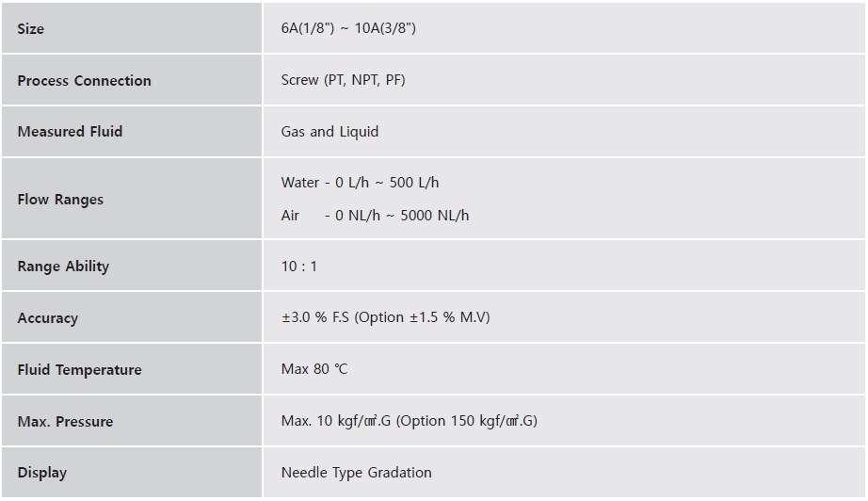This screenshot has width=868, height=501.
Task: Select the Max 80 ℃ value
Action: [x=313, y=369]
